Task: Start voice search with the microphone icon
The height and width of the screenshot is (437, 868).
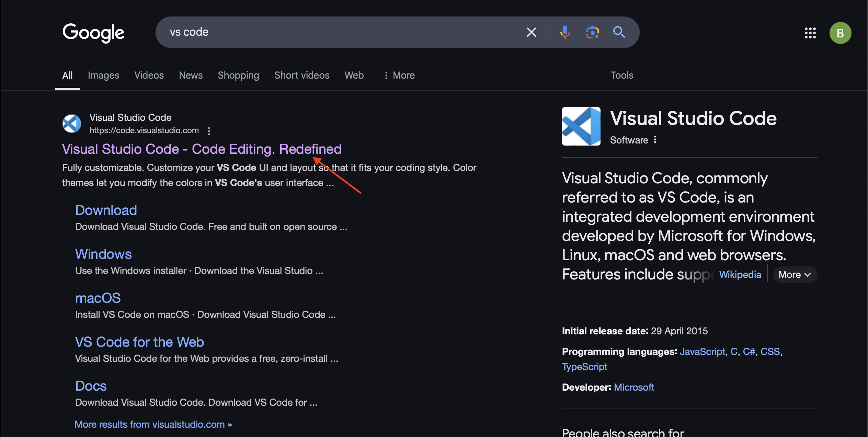Action: click(x=565, y=32)
